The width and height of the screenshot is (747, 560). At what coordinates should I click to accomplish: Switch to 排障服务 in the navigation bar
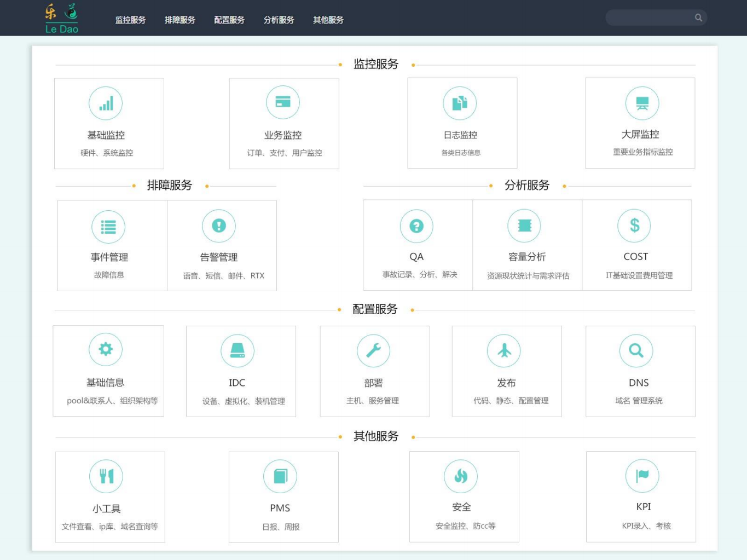pyautogui.click(x=181, y=20)
